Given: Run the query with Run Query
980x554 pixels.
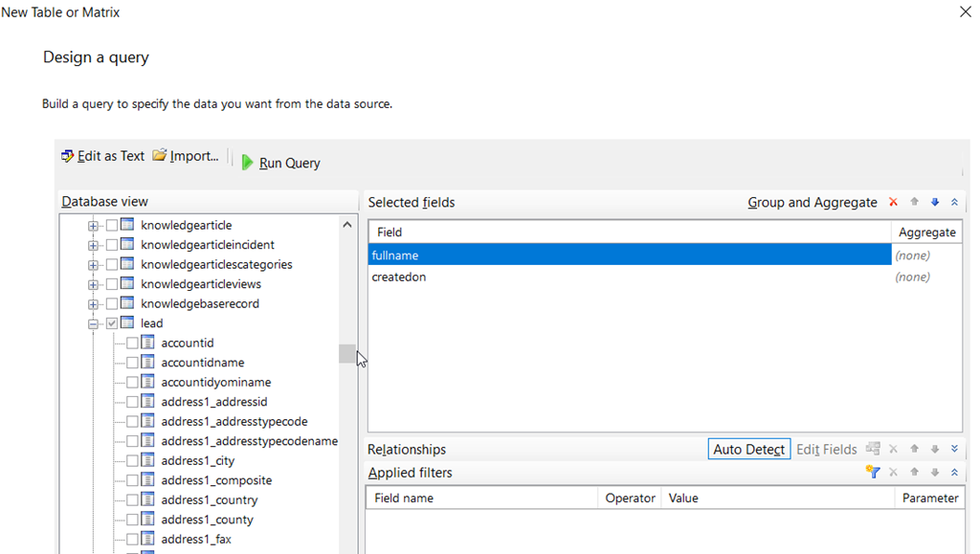Looking at the screenshot, I should coord(280,163).
